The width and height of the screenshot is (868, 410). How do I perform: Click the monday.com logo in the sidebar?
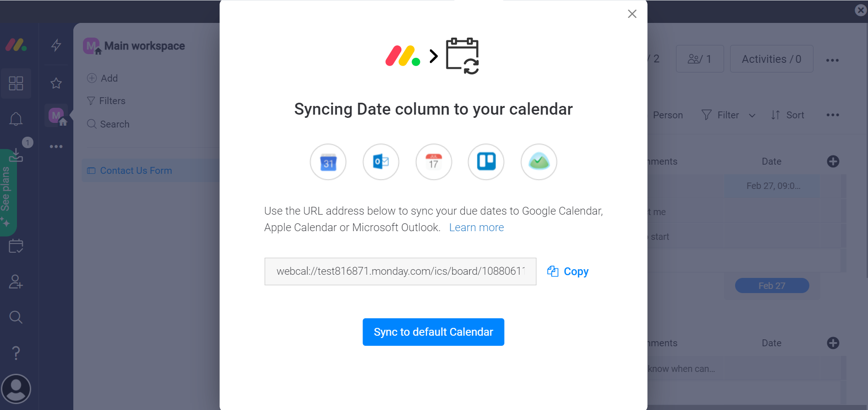click(16, 45)
